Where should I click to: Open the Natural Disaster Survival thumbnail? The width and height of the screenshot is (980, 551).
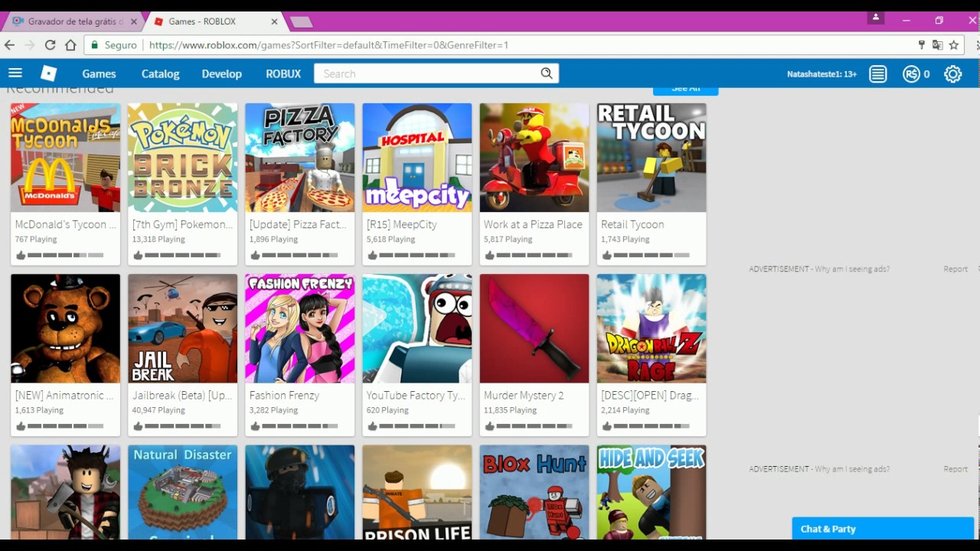pyautogui.click(x=182, y=492)
